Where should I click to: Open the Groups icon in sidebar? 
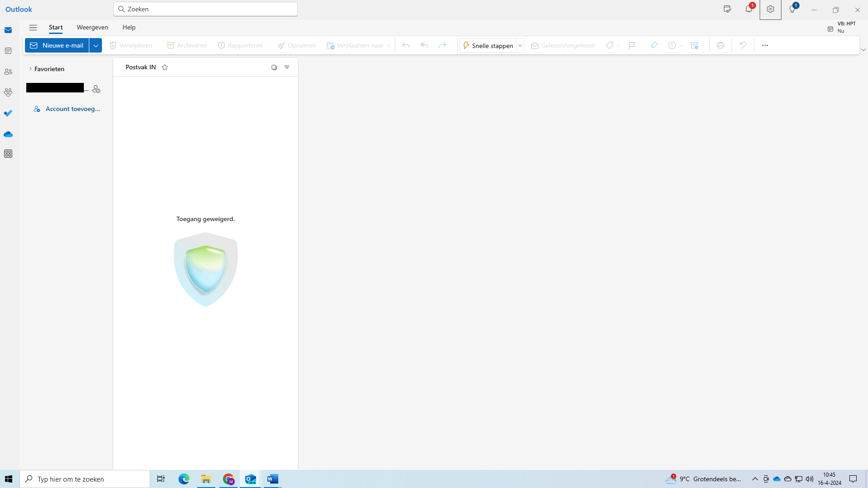pos(8,92)
